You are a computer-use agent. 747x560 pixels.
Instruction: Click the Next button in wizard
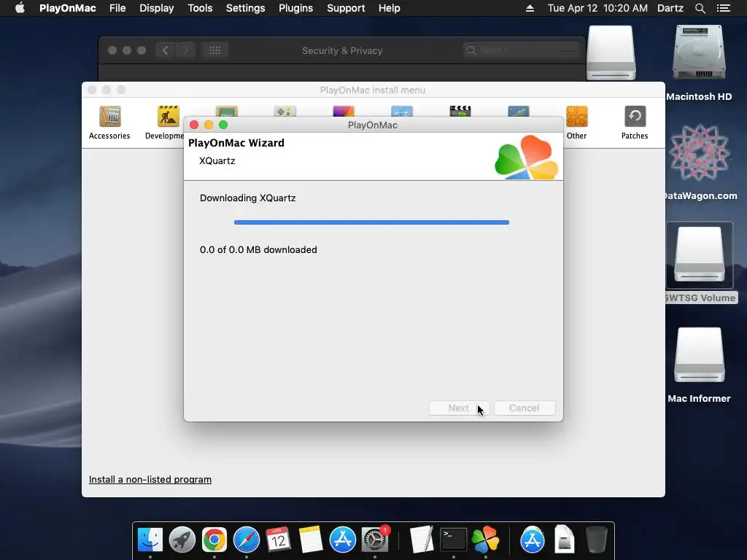point(459,408)
